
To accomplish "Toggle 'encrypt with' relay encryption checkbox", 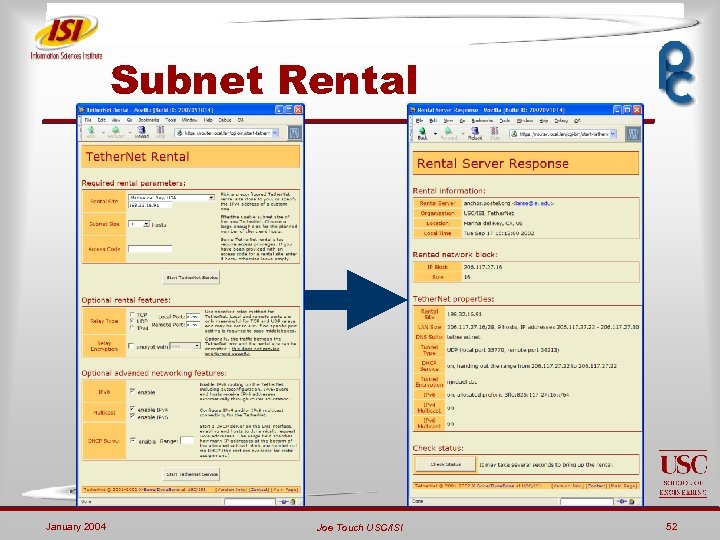I will tap(131, 346).
